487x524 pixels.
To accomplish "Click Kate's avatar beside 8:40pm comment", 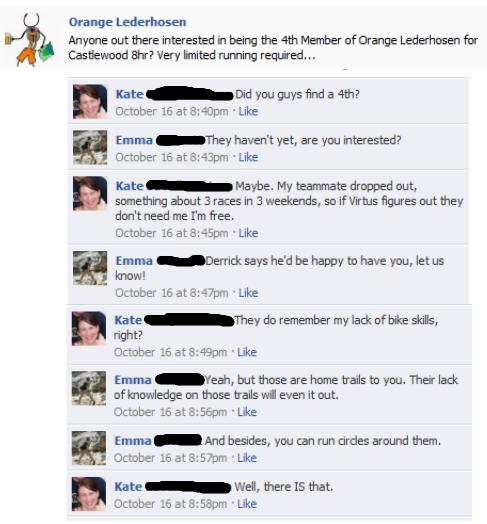I will 90,102.
